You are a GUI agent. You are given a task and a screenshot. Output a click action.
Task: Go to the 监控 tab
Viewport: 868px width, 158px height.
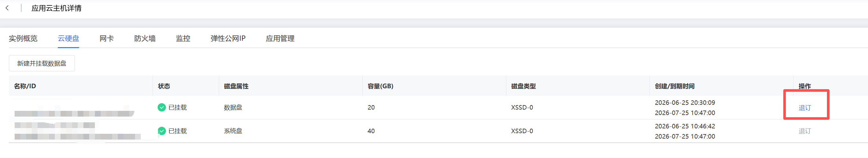point(183,39)
